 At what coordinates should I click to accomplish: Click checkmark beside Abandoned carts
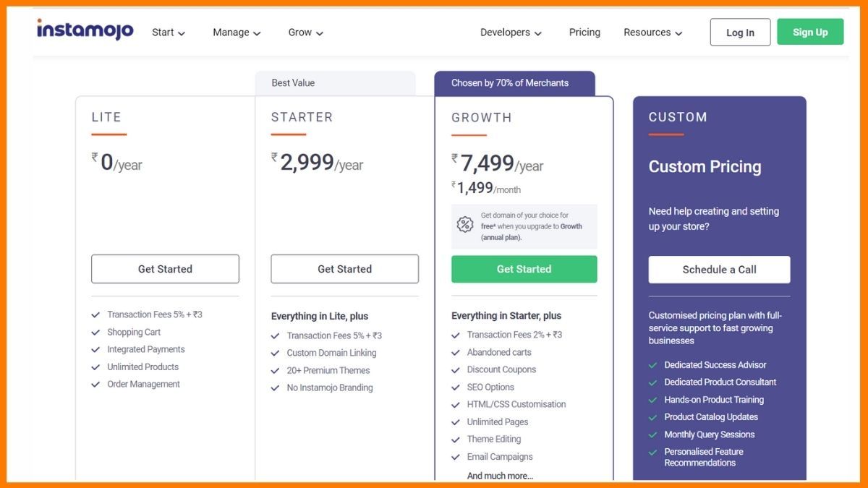coord(456,353)
